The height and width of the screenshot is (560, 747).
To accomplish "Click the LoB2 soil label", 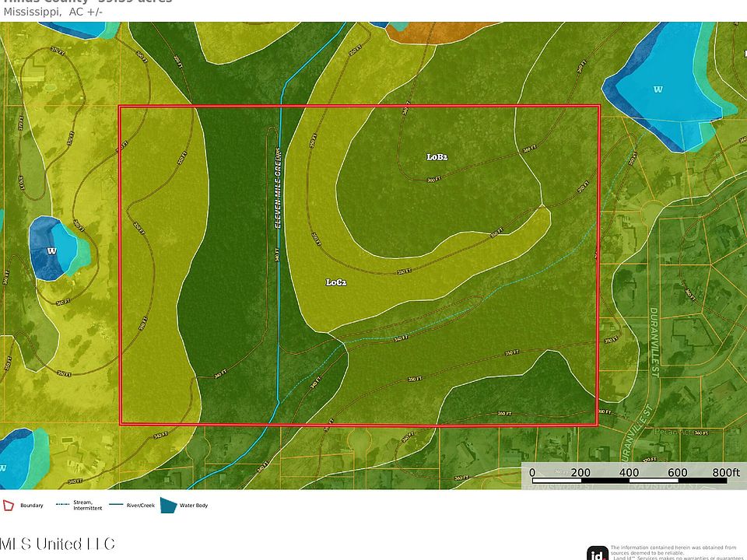I will point(437,157).
